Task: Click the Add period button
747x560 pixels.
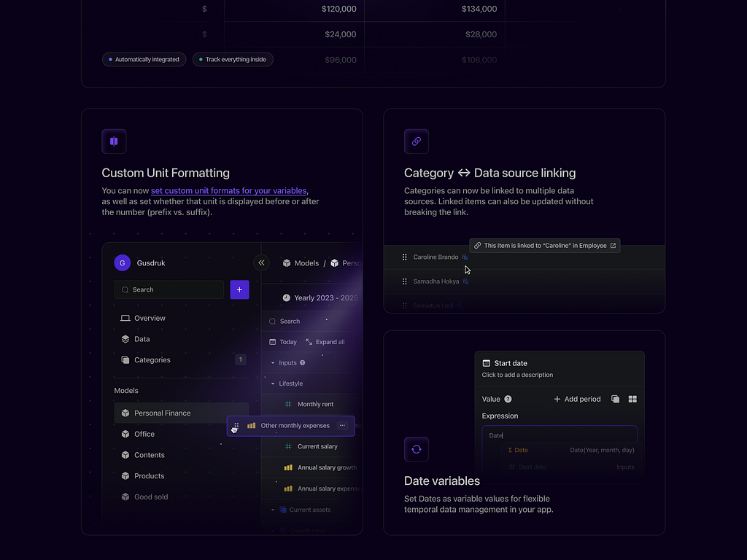Action: [577, 399]
